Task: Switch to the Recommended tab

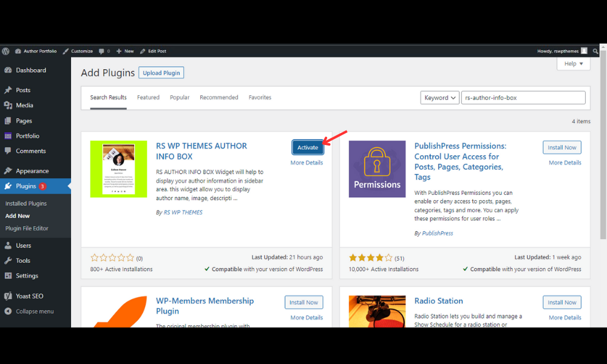Action: coord(219,98)
